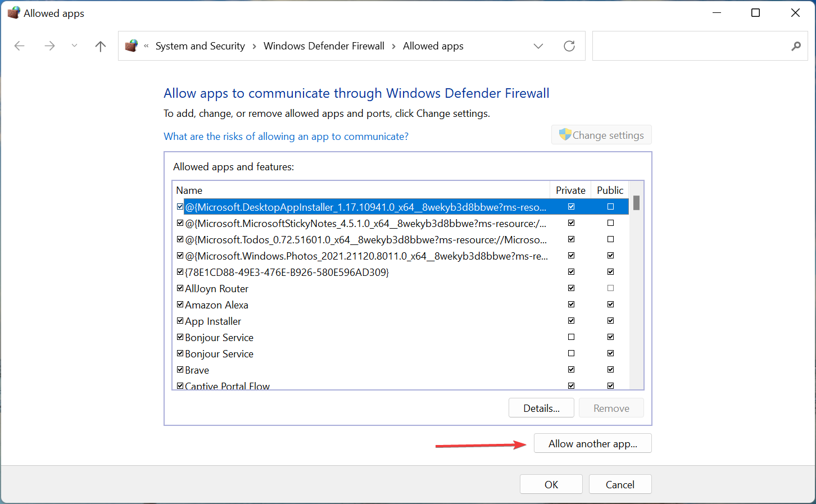Open Details for selected app
The width and height of the screenshot is (816, 504).
point(541,408)
